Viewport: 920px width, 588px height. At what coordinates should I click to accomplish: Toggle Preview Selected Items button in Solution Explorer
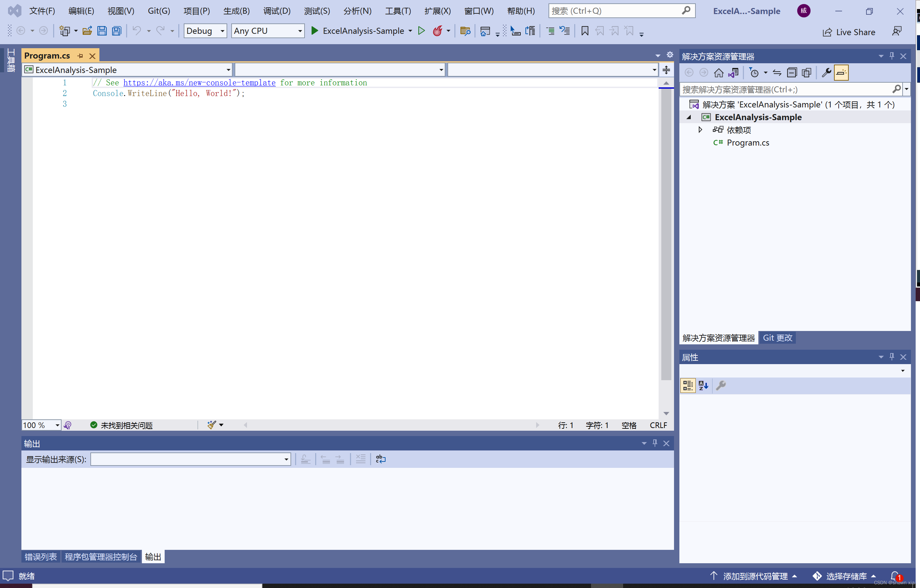click(x=841, y=73)
